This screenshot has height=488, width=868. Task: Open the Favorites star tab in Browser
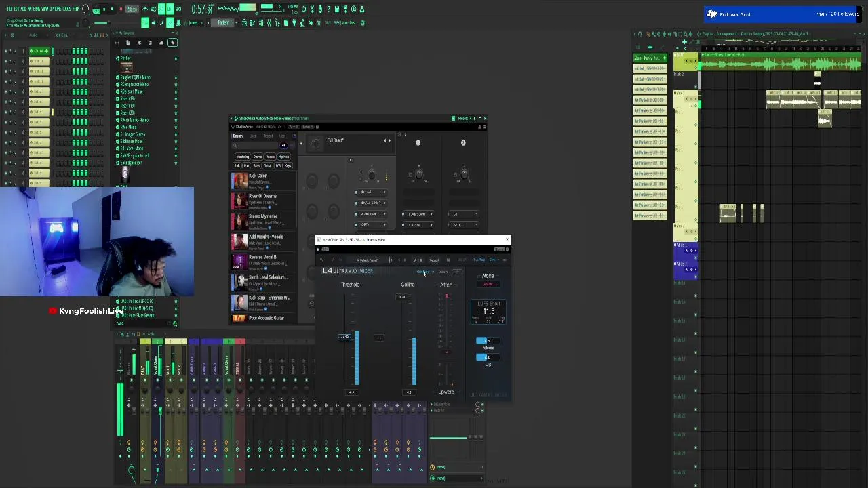[x=173, y=43]
